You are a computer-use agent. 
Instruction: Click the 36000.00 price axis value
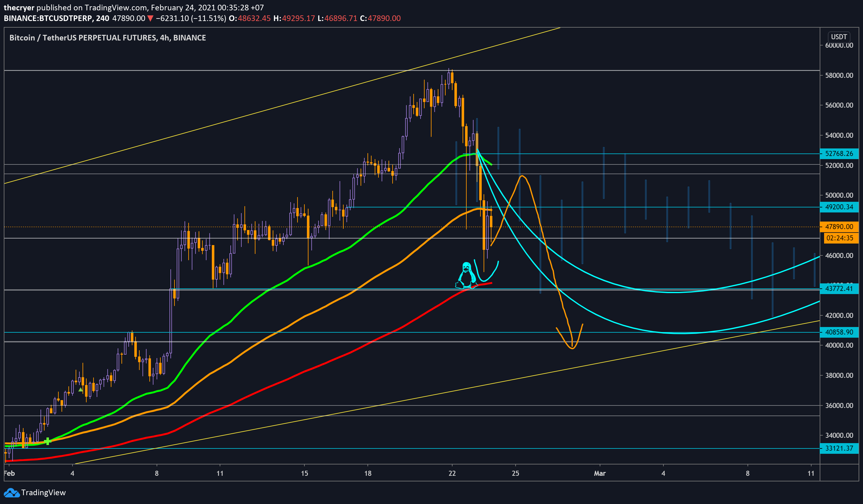pos(839,405)
